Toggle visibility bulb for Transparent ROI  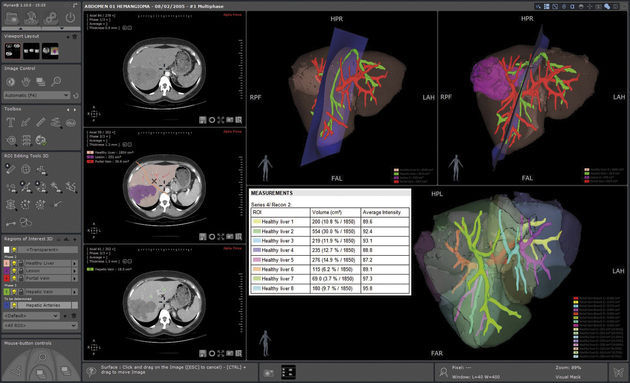point(14,250)
